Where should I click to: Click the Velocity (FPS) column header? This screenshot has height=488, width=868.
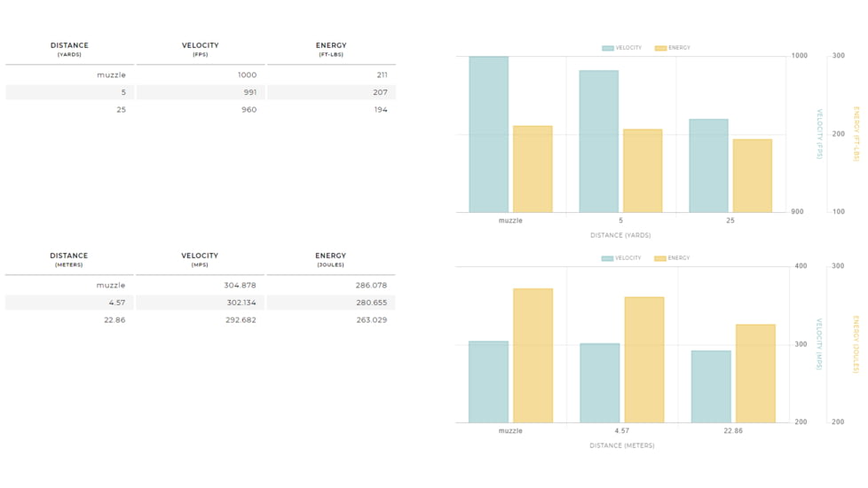point(200,49)
